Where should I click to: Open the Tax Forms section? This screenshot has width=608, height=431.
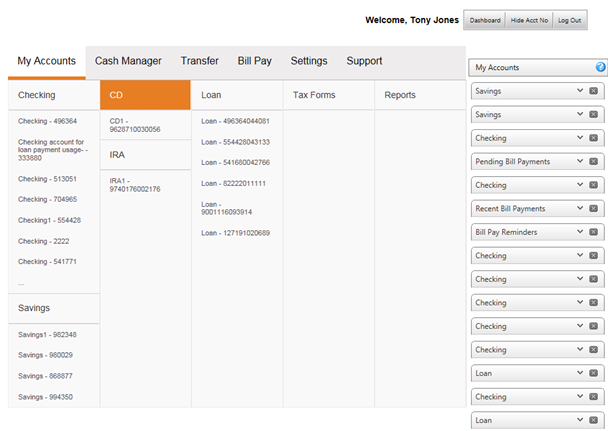(x=314, y=95)
